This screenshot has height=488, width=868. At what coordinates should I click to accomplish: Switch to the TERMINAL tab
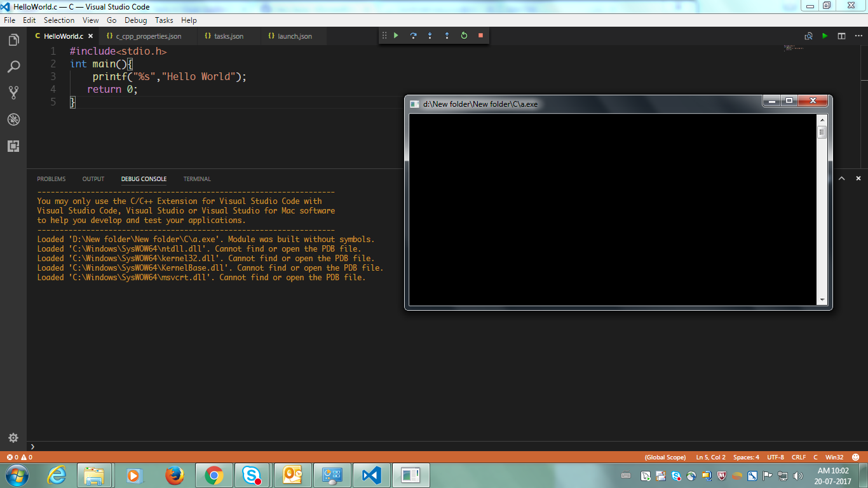[197, 179]
